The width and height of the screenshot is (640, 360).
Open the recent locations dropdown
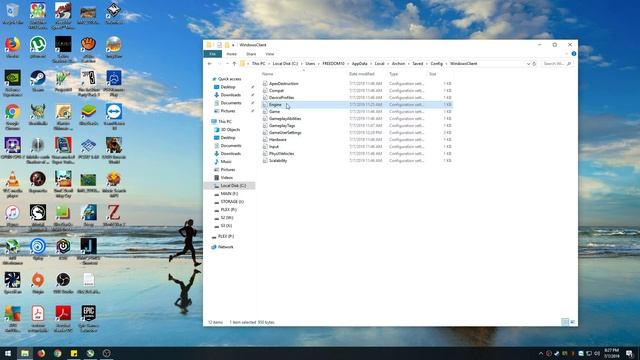point(227,64)
